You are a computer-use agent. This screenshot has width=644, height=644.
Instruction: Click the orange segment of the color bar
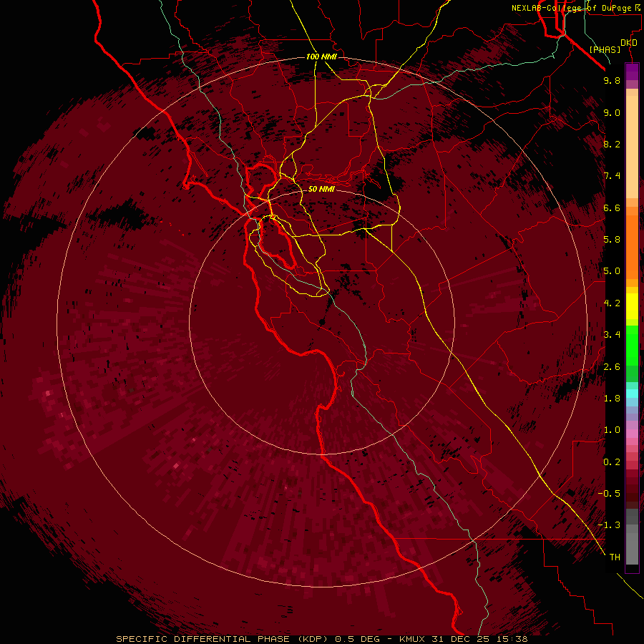(632, 248)
